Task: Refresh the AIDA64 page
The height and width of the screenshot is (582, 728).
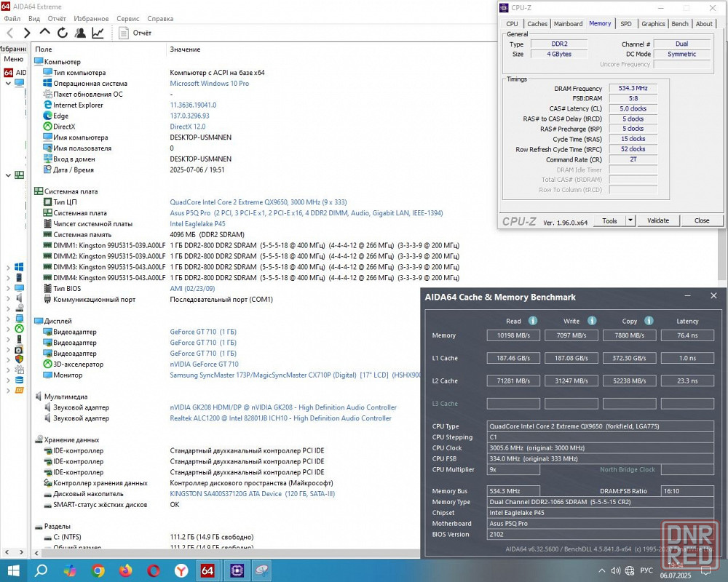Action: click(x=62, y=33)
